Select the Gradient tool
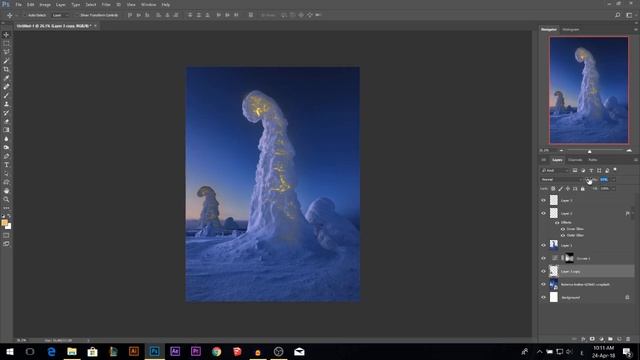Image resolution: width=640 pixels, height=360 pixels. pyautogui.click(x=6, y=130)
